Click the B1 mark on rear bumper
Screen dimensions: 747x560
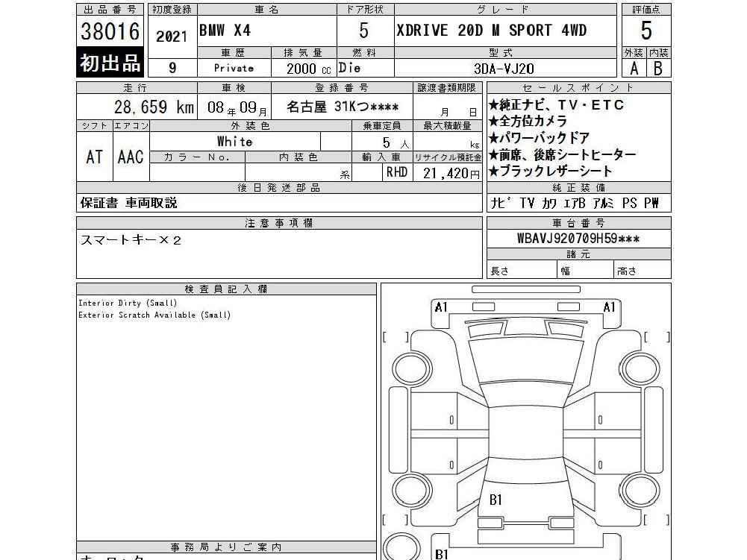(x=442, y=554)
